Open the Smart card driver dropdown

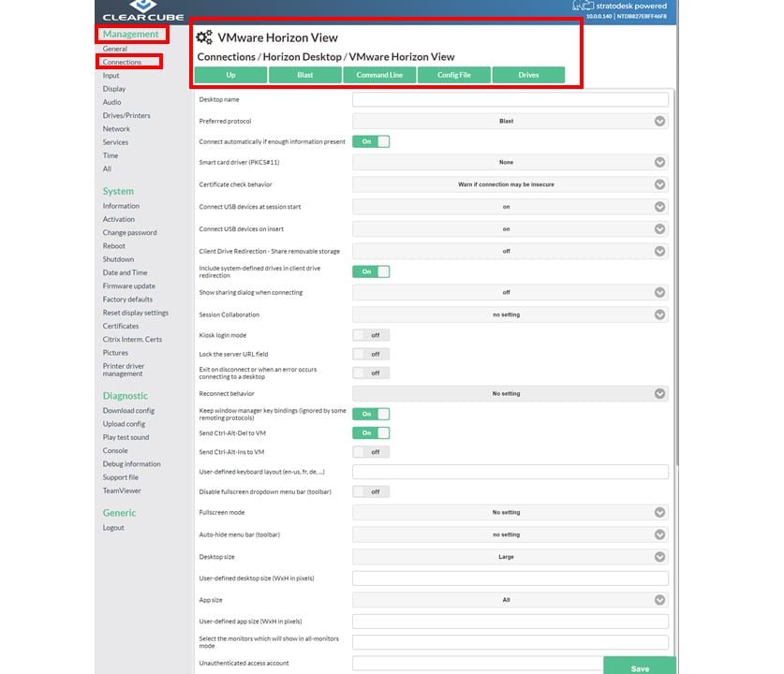[510, 162]
